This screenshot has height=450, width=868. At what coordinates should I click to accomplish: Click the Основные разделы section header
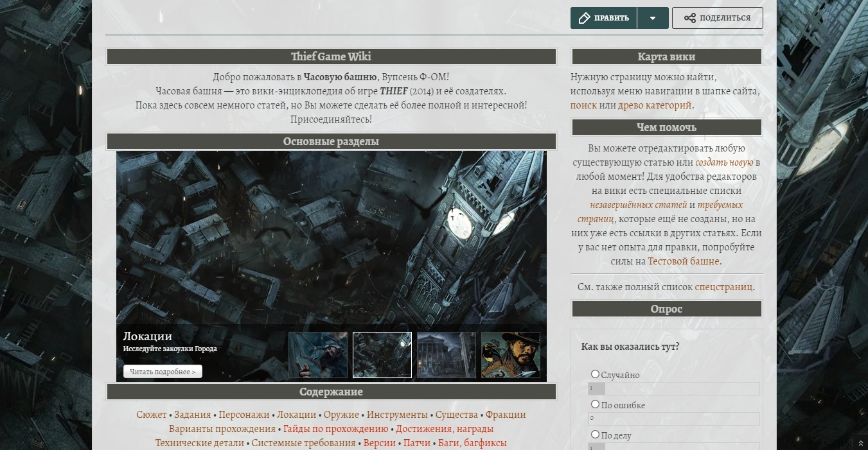tap(331, 141)
